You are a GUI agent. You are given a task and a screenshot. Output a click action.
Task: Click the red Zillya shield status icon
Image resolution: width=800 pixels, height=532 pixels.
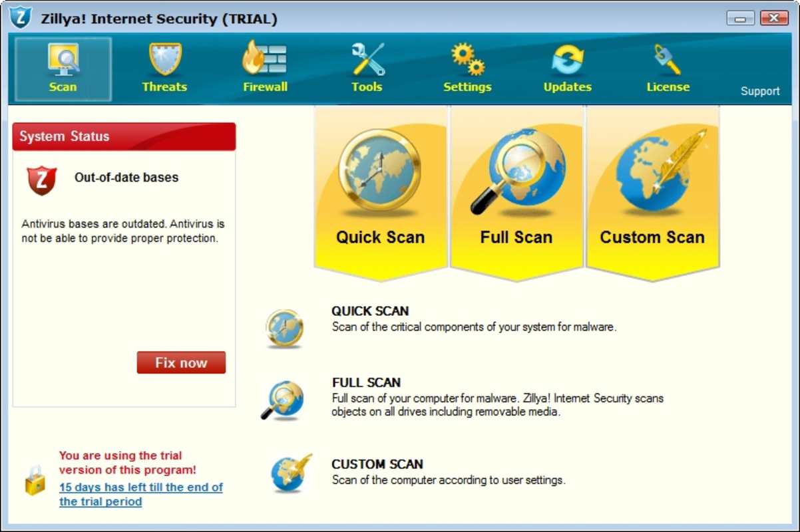coord(41,180)
